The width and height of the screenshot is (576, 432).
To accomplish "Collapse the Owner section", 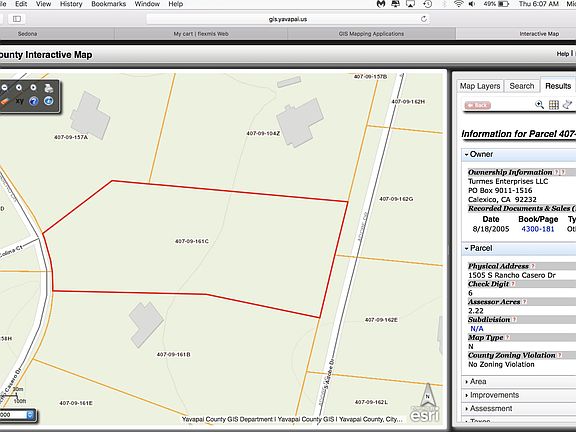I will point(519,154).
